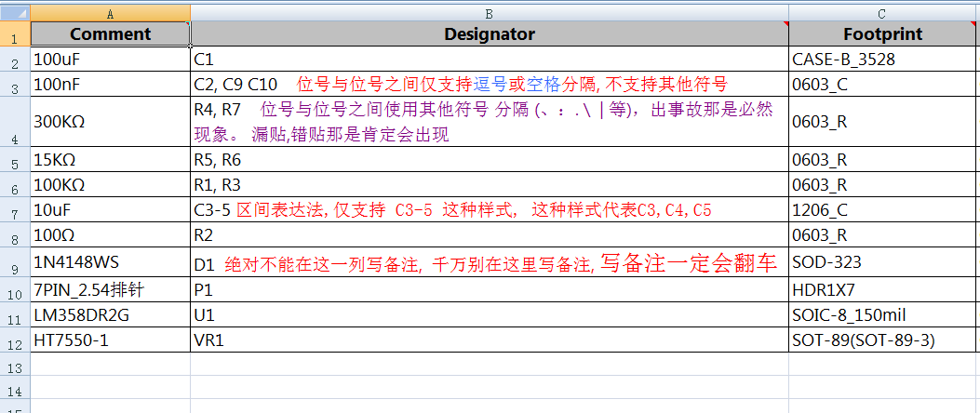Click the 1N4148WS cell

tap(110, 265)
